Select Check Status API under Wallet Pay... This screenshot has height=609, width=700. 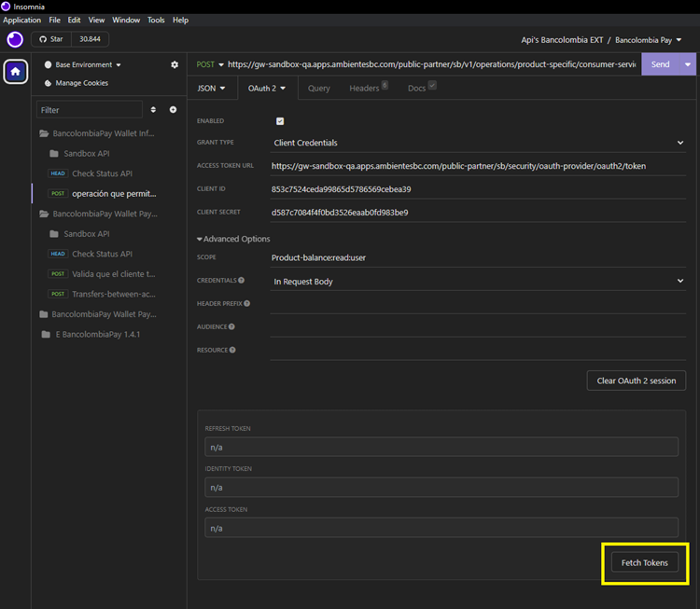(x=91, y=254)
